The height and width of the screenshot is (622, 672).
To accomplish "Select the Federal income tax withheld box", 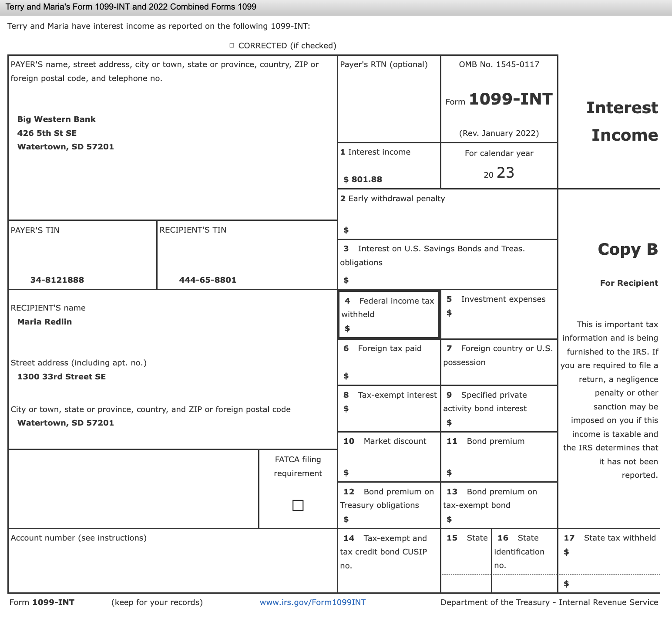I will [x=389, y=314].
